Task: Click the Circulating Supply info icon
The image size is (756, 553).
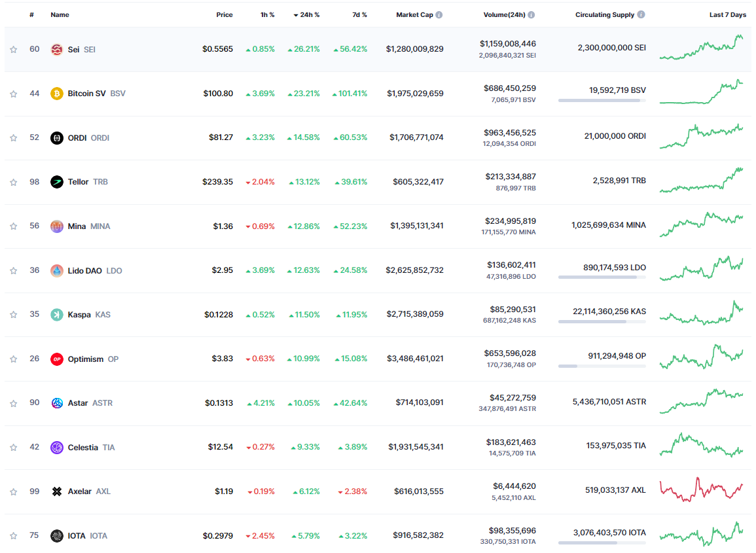Action: 641,14
